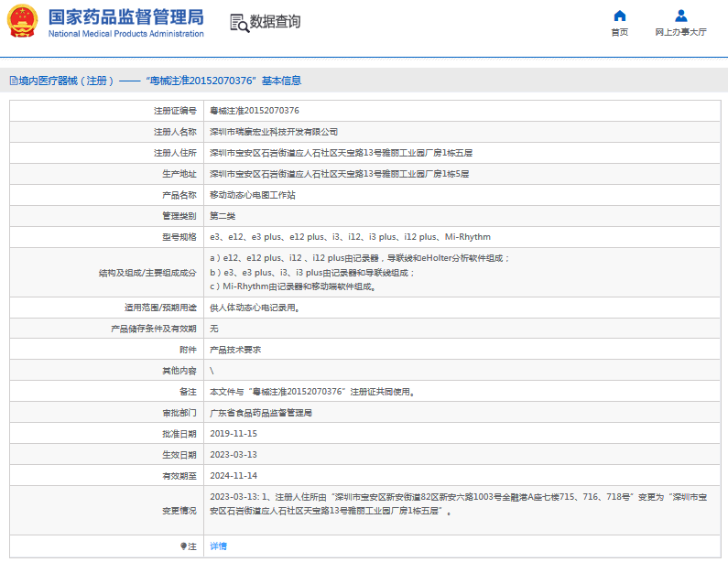Click the model list ending Mi-Rhythm
Image resolution: width=728 pixels, height=562 pixels.
click(350, 237)
